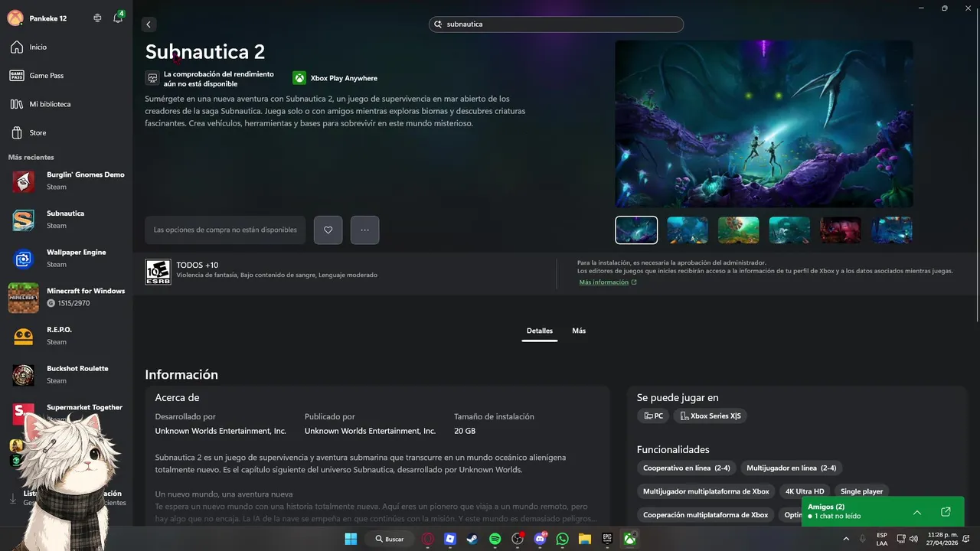
Task: Open Minecraft for Windows in sidebar
Action: click(x=67, y=297)
